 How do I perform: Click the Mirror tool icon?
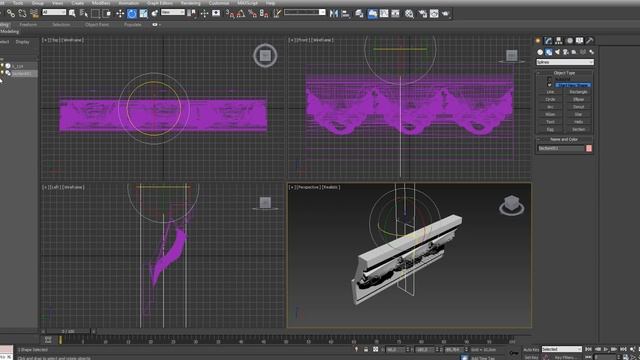pos(334,13)
